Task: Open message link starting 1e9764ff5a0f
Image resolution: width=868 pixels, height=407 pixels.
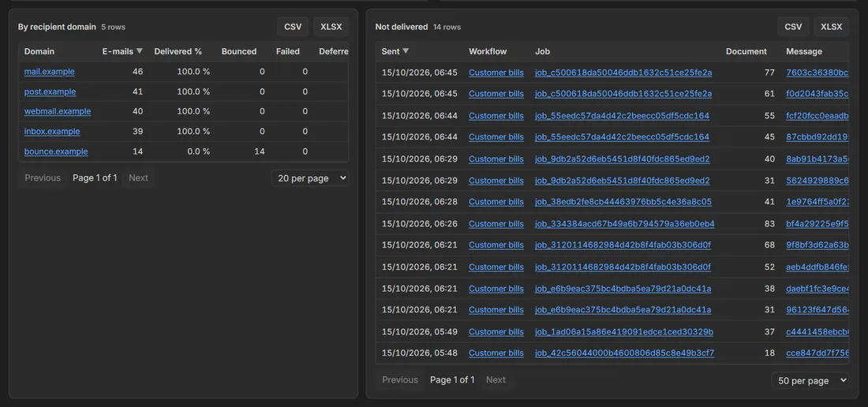Action: [x=817, y=202]
